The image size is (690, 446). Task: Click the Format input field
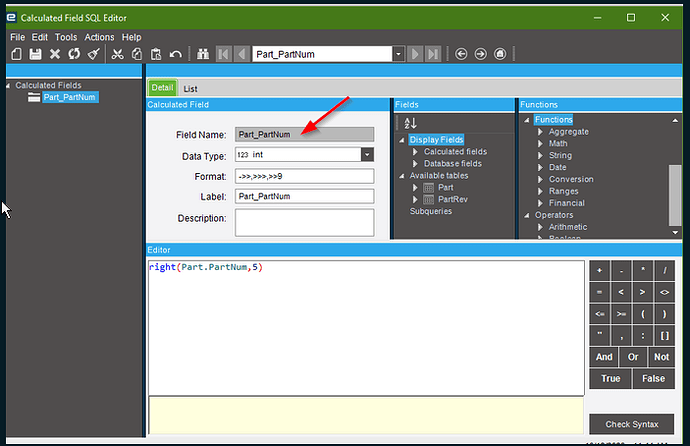(305, 176)
